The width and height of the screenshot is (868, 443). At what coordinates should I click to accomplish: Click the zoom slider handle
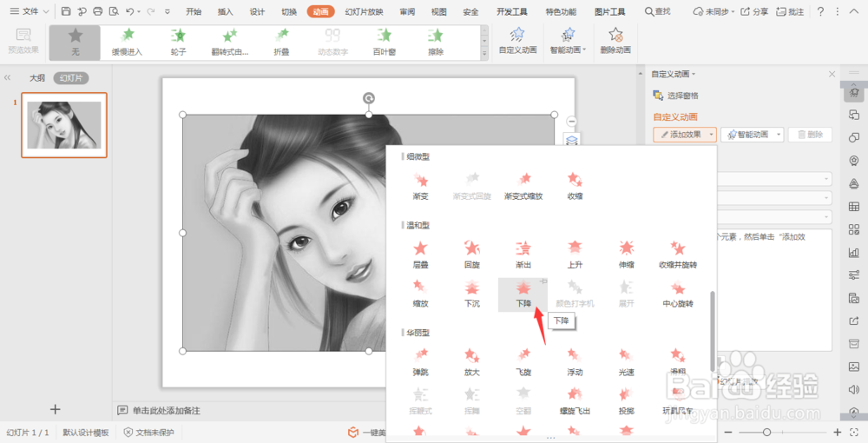(x=766, y=432)
